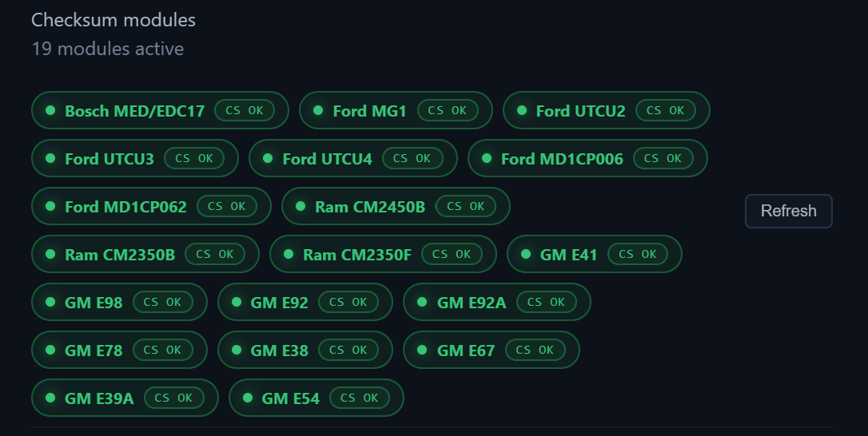
Task: Click status dot beside Ram CM2450B
Action: tap(301, 206)
